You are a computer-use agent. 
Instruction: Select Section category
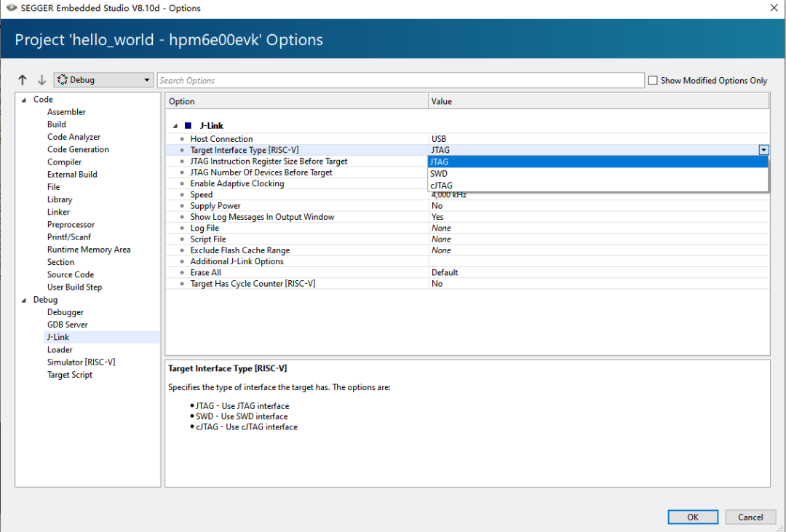[x=60, y=262]
